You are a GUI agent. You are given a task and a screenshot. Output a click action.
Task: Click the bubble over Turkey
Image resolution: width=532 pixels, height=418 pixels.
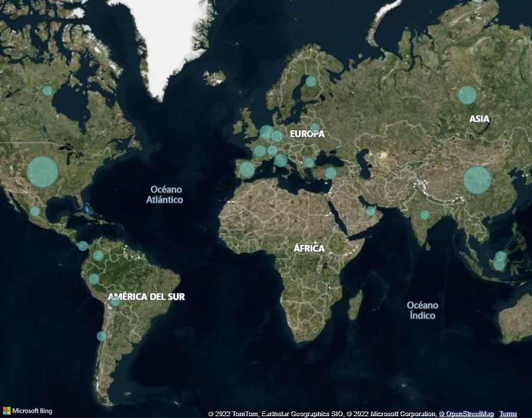coord(331,173)
